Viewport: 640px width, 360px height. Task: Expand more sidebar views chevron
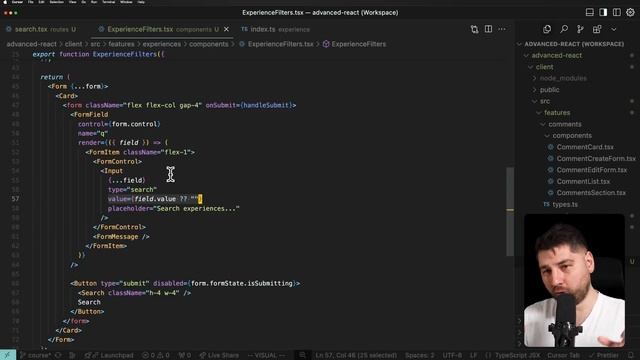(613, 29)
